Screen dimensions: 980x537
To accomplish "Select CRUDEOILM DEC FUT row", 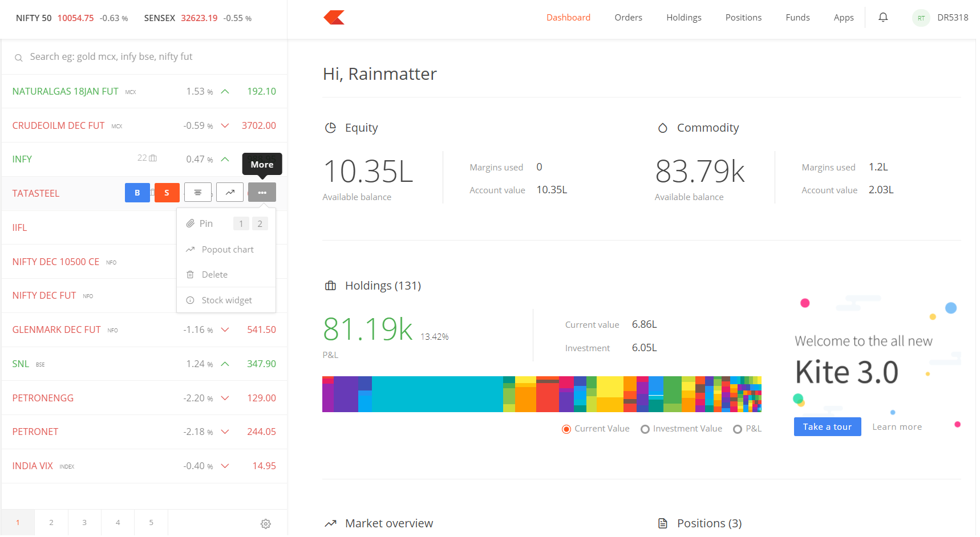I will [x=145, y=126].
